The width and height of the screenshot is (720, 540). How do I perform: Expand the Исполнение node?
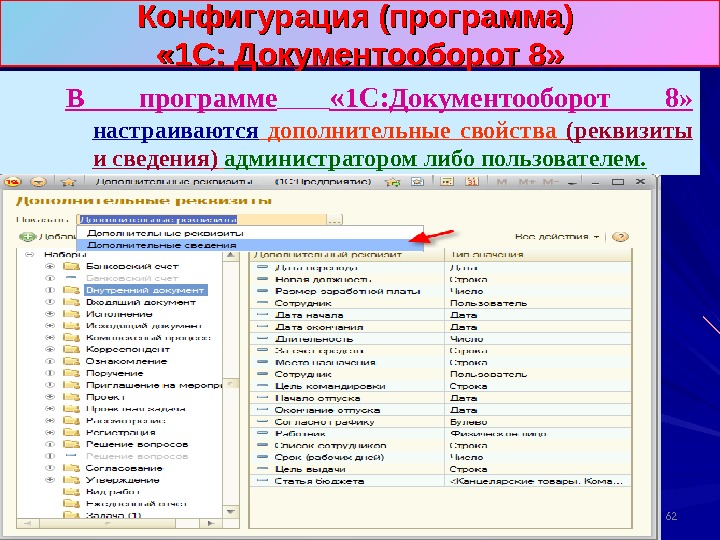50,314
